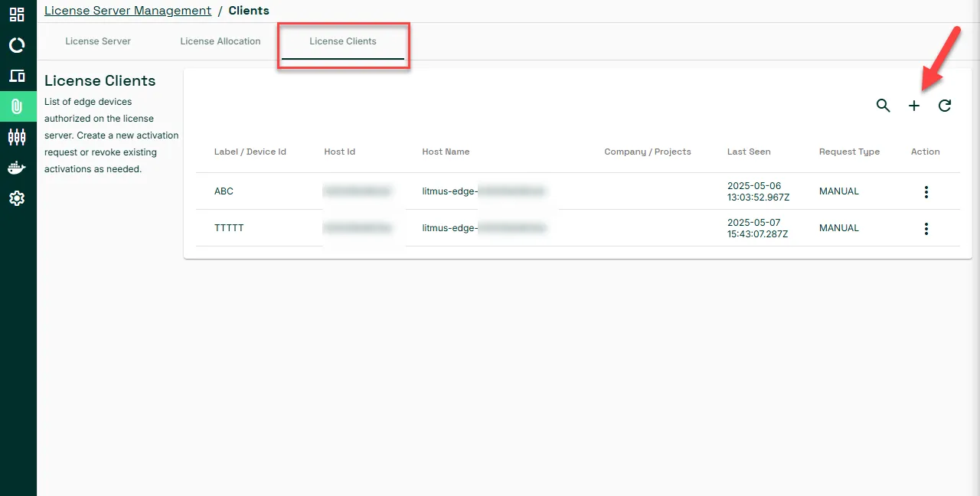This screenshot has width=980, height=496.
Task: Select the TTTTT label cell
Action: (x=230, y=228)
